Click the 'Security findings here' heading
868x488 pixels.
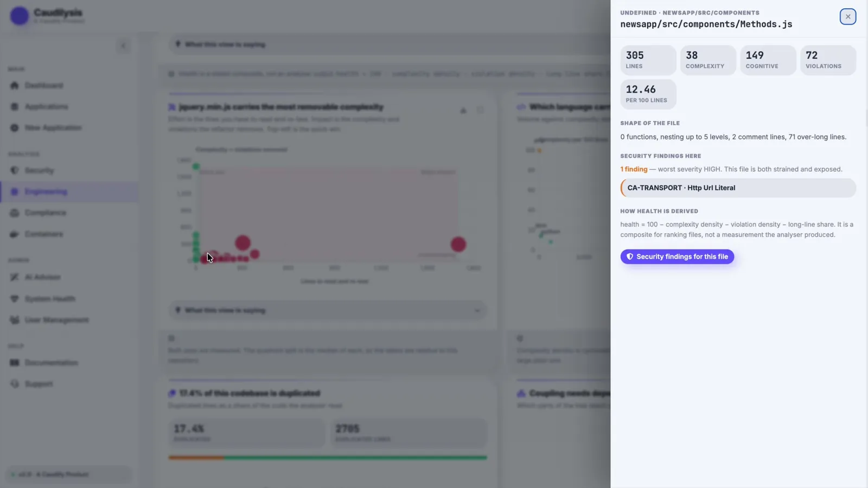point(661,156)
